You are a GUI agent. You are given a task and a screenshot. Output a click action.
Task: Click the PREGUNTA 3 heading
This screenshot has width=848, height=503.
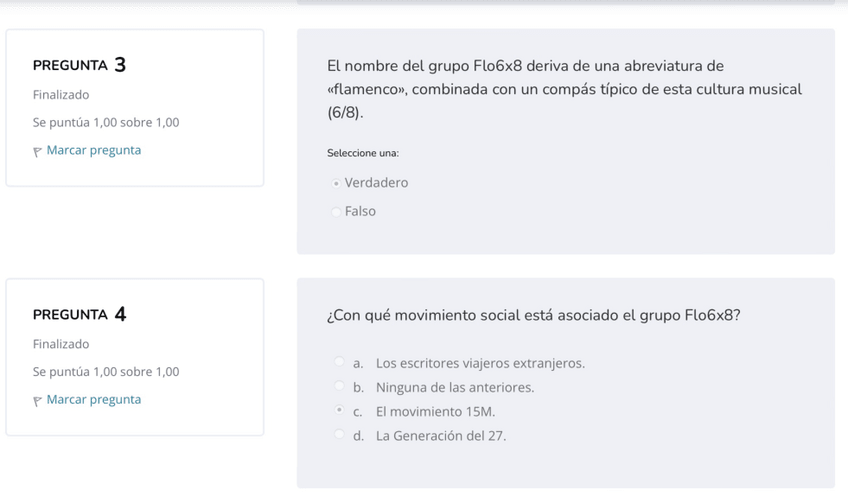[x=80, y=66]
